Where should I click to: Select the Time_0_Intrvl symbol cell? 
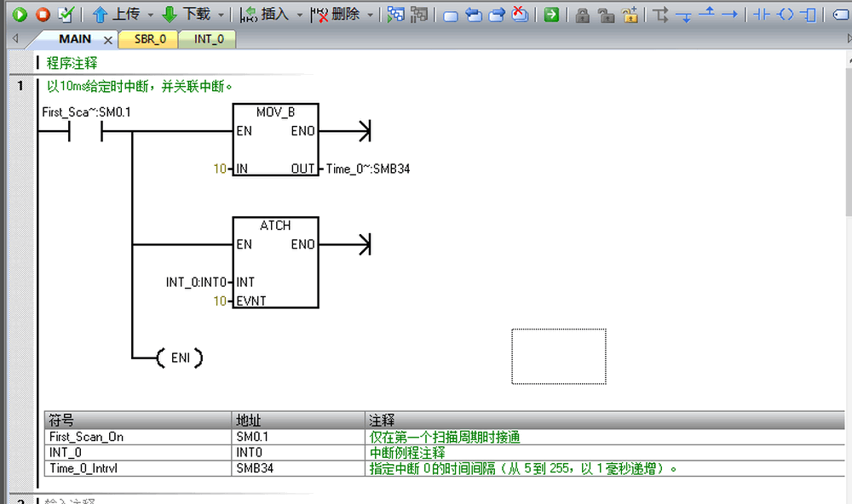point(139,469)
